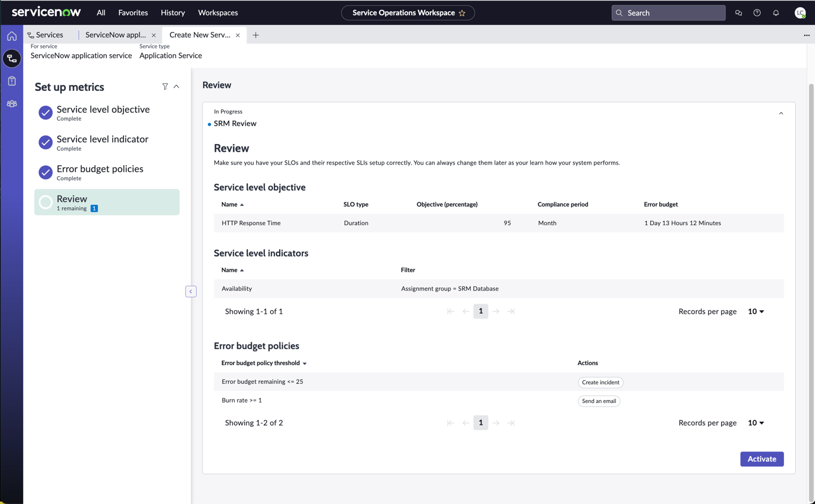
Task: Click the Filter column header
Action: pos(408,270)
